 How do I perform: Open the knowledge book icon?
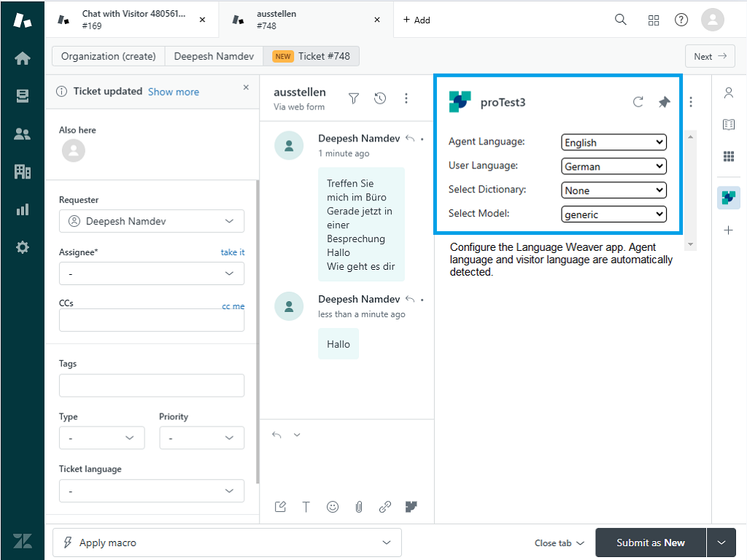pyautogui.click(x=729, y=125)
